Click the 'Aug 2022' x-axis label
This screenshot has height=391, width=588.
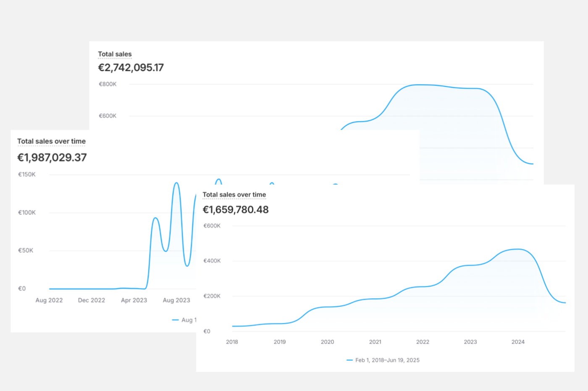click(x=49, y=300)
